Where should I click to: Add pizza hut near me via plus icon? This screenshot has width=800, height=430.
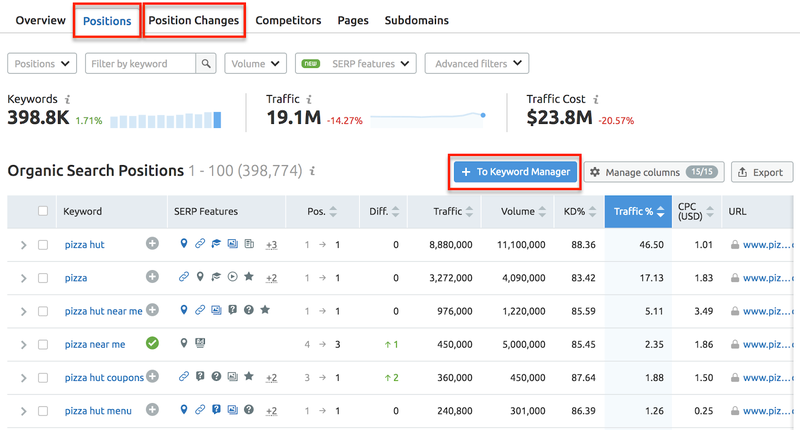[x=152, y=310]
